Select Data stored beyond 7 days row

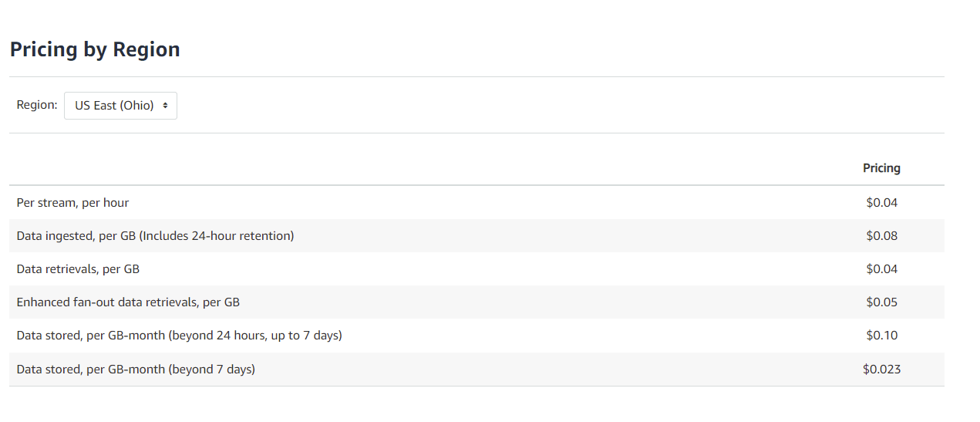coord(477,370)
